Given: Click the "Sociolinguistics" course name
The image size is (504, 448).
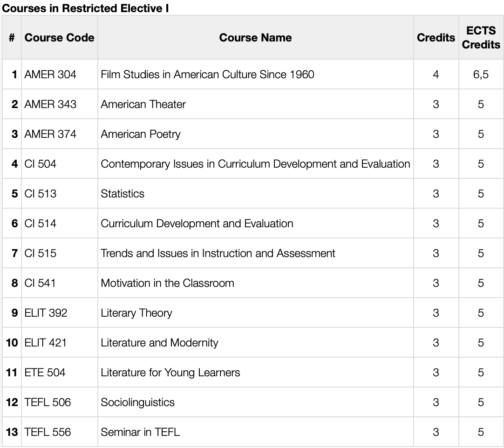Looking at the screenshot, I should 136,402.
